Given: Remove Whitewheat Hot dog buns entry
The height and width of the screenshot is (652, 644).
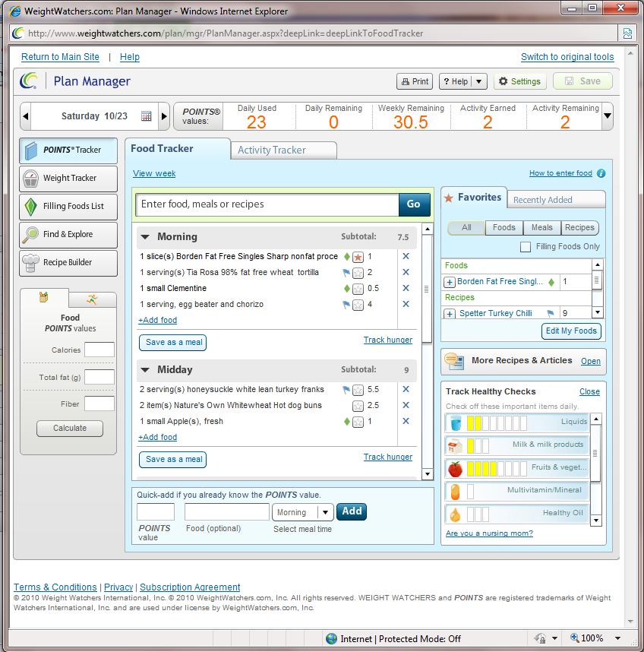Looking at the screenshot, I should click(406, 406).
